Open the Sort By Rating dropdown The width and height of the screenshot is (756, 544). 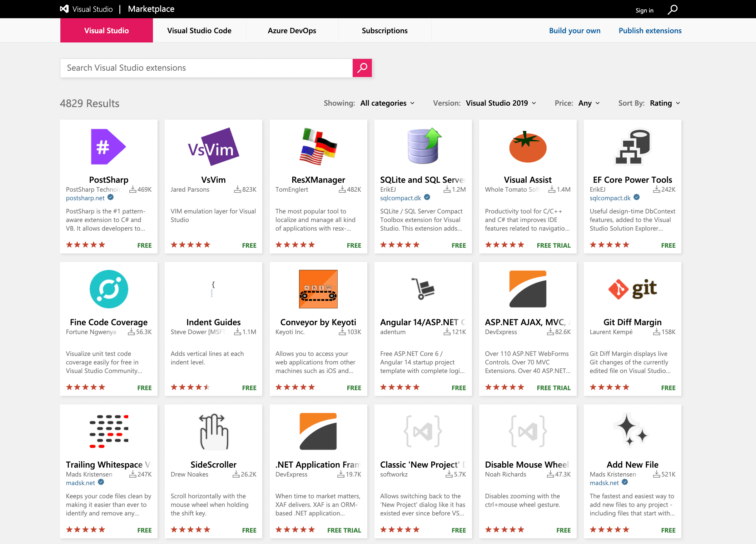(x=665, y=103)
